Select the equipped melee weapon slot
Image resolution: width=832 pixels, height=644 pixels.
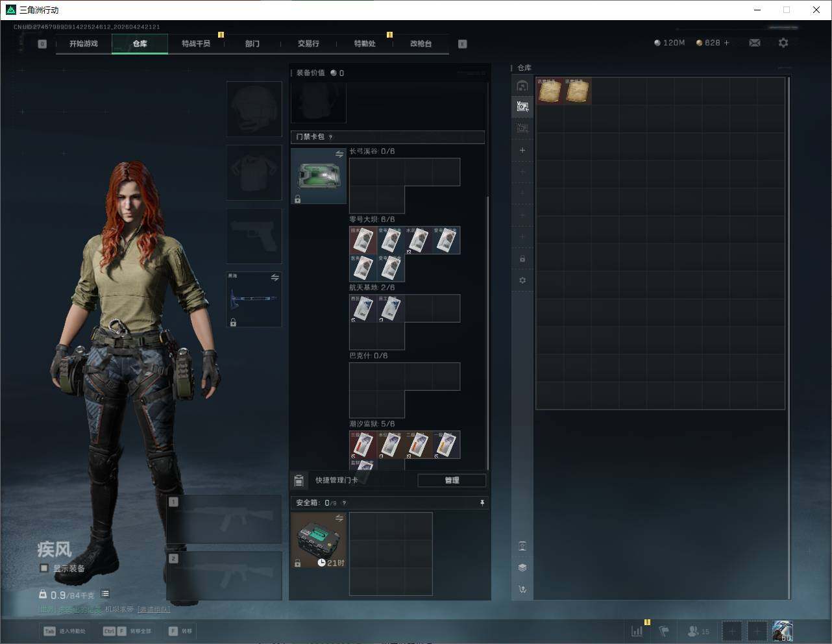click(254, 299)
